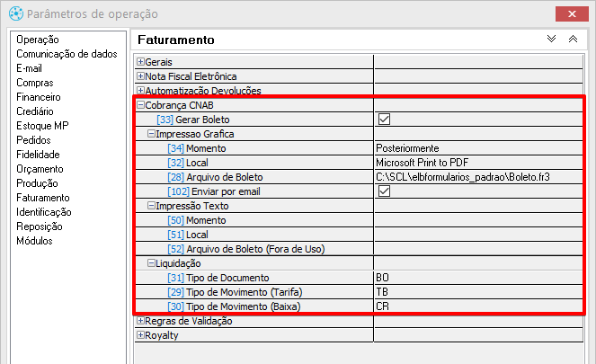
Task: Collapse the Liquidação group
Action: [x=151, y=263]
